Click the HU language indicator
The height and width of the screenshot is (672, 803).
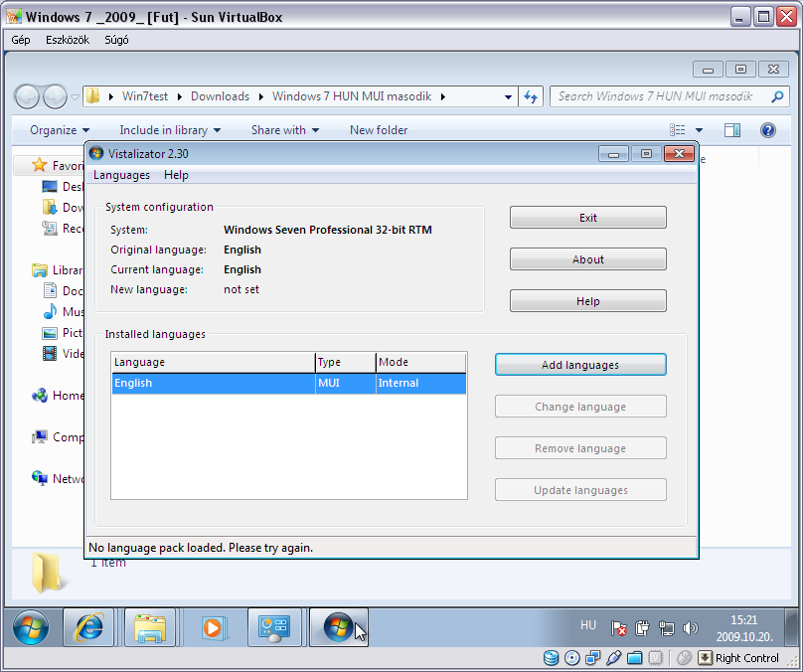coord(588,625)
